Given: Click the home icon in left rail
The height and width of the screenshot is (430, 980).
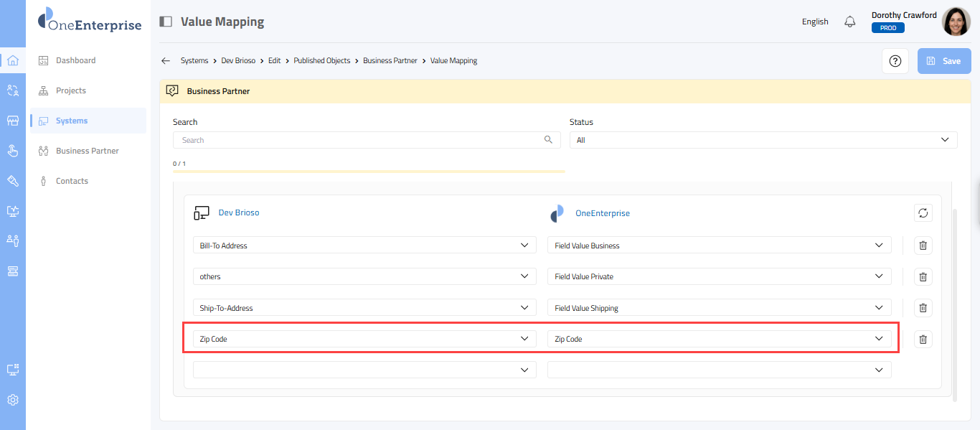Looking at the screenshot, I should pyautogui.click(x=12, y=60).
